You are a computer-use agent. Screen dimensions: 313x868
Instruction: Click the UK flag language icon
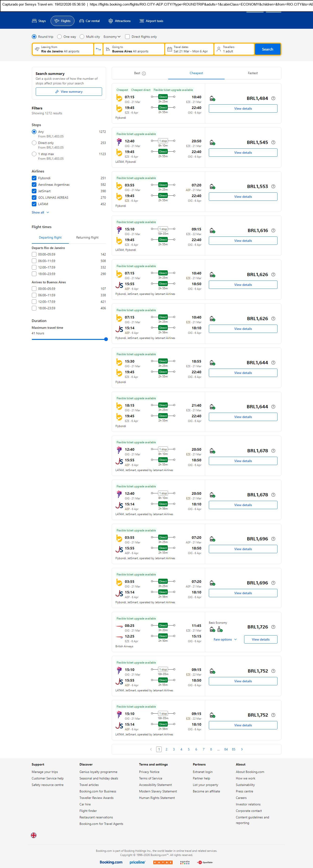click(34, 835)
